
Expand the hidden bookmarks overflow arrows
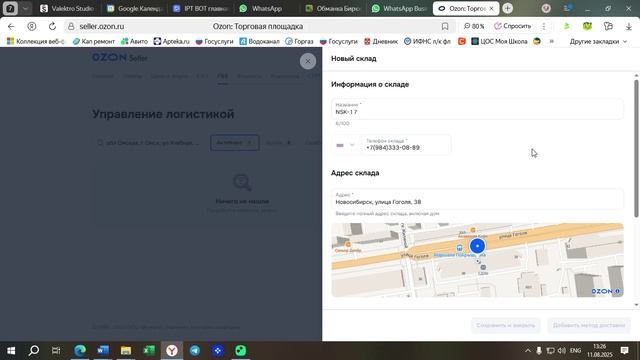tap(552, 41)
